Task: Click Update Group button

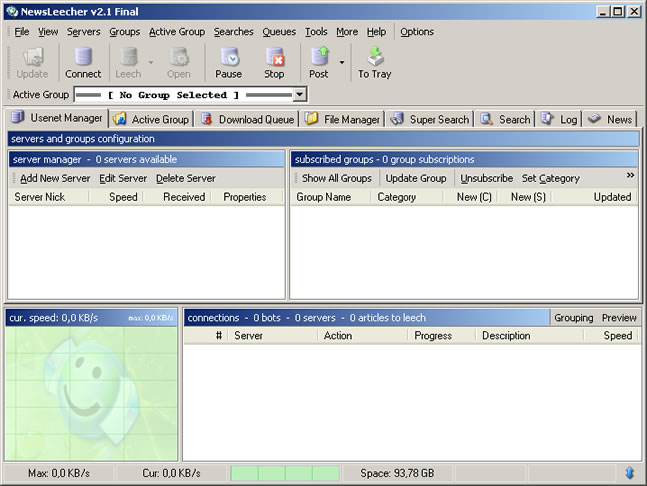Action: [416, 178]
